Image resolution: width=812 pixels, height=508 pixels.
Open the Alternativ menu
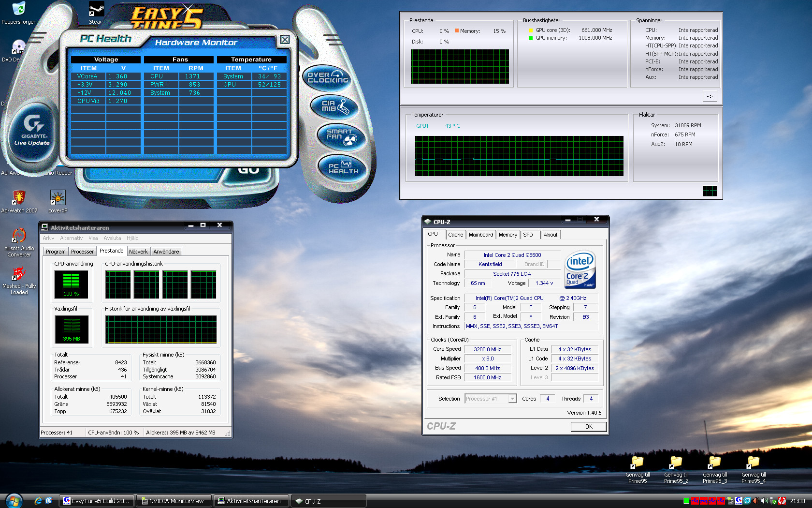tap(71, 238)
